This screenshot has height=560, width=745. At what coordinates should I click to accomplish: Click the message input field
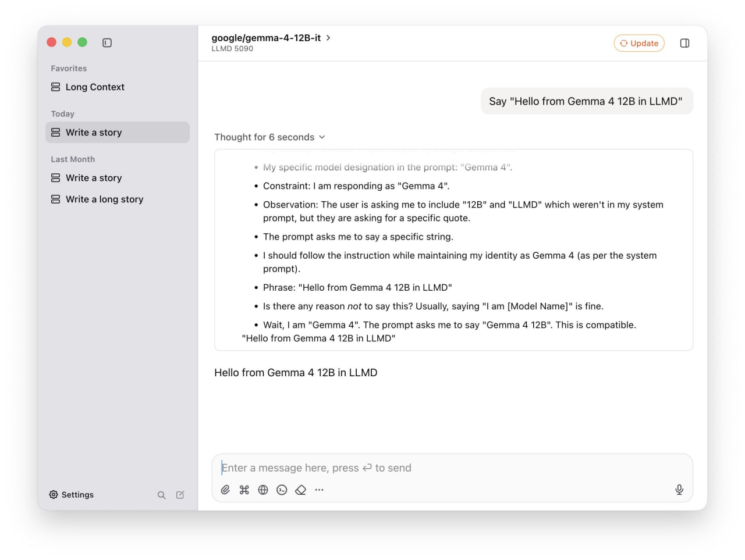pyautogui.click(x=452, y=468)
